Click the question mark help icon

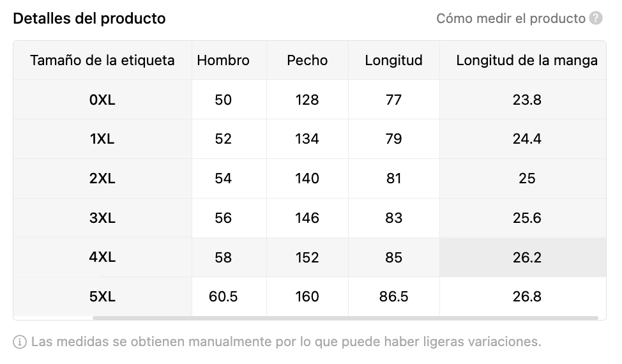tap(595, 19)
